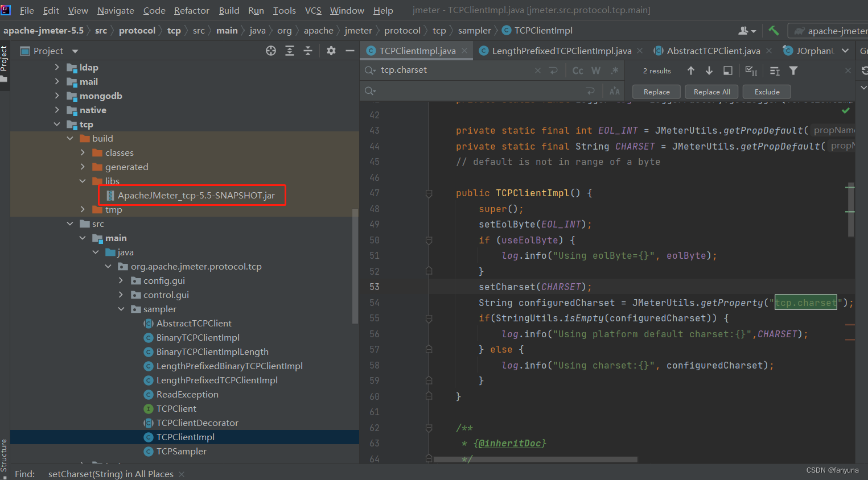Click the editor vertical scrollbar thumb
Screen dimensions: 868x480
tap(851, 209)
